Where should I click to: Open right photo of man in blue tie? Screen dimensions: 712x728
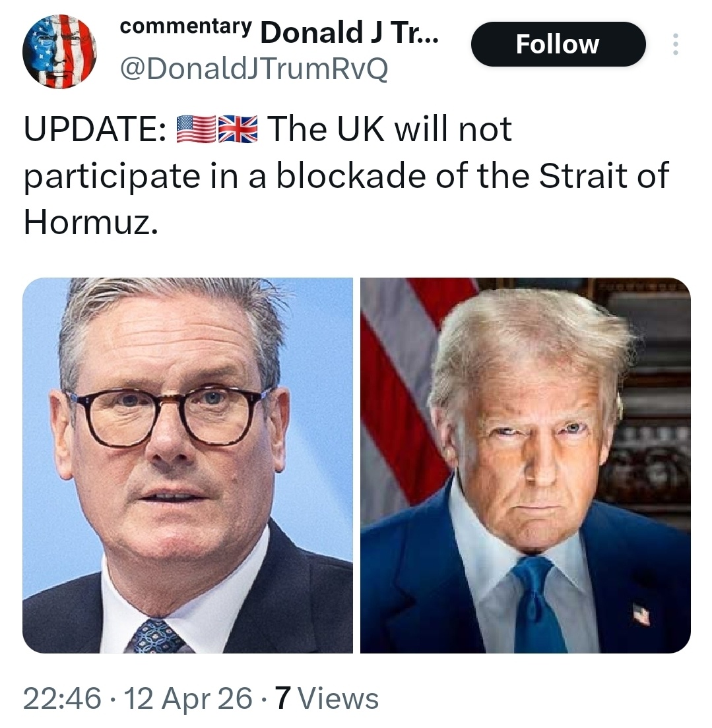[526, 465]
